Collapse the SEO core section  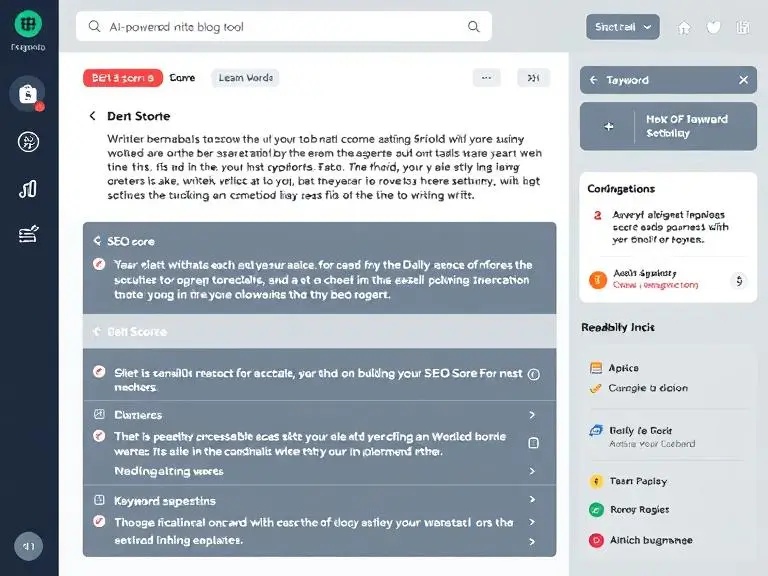tap(97, 241)
